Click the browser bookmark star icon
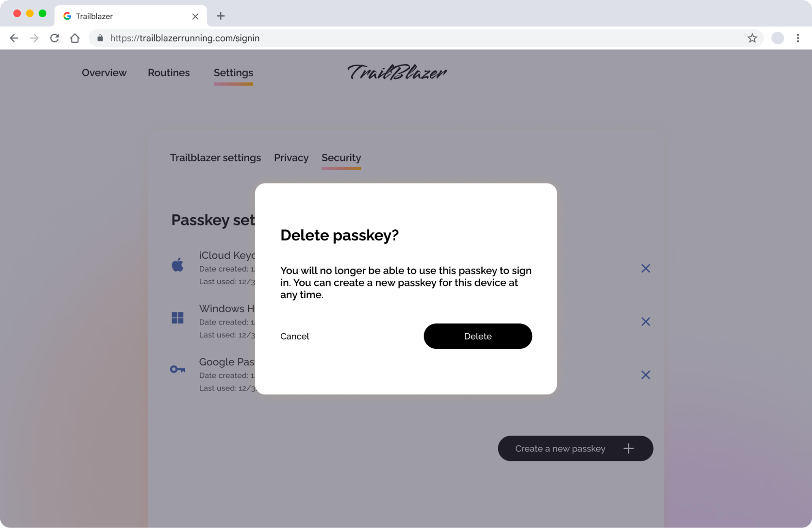This screenshot has width=812, height=528. coord(753,38)
